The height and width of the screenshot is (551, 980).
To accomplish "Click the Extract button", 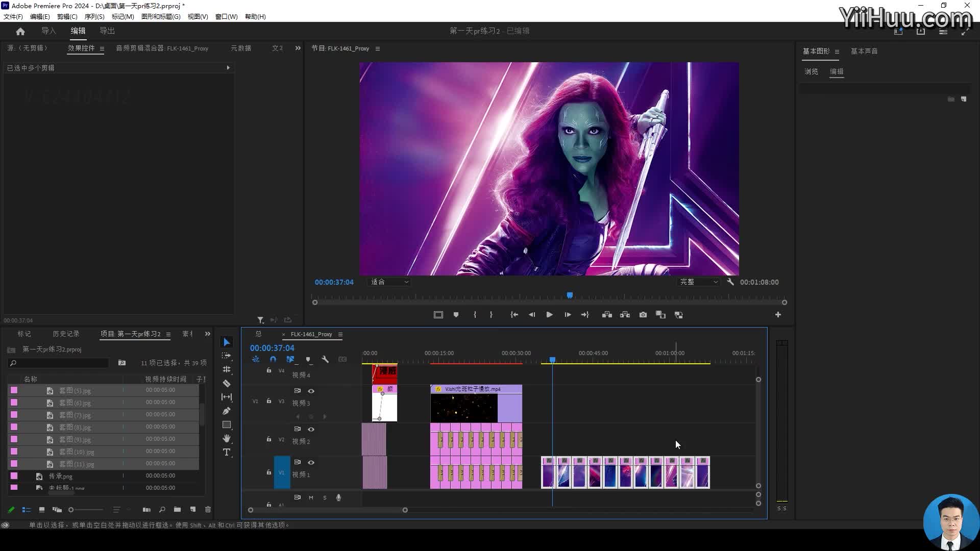I will [x=625, y=315].
